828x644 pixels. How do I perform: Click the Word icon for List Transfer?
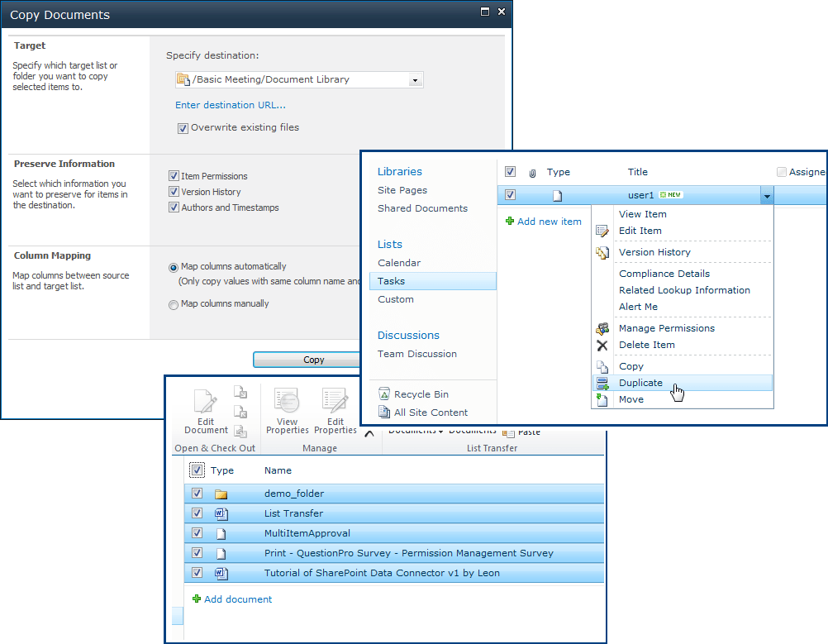tap(221, 513)
